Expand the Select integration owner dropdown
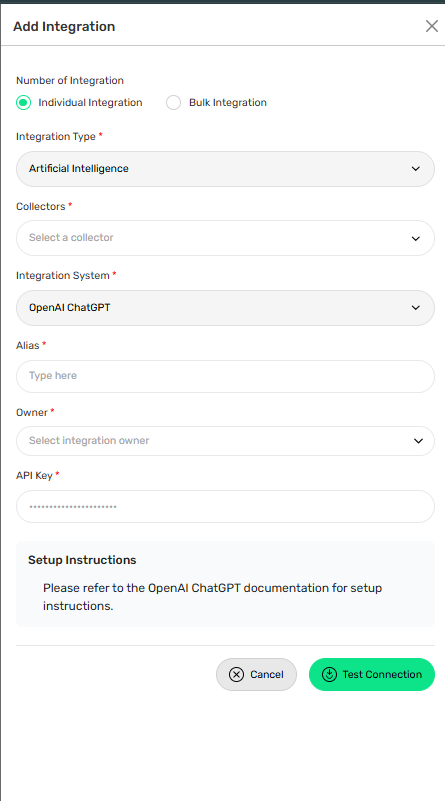445x801 pixels. tap(225, 441)
